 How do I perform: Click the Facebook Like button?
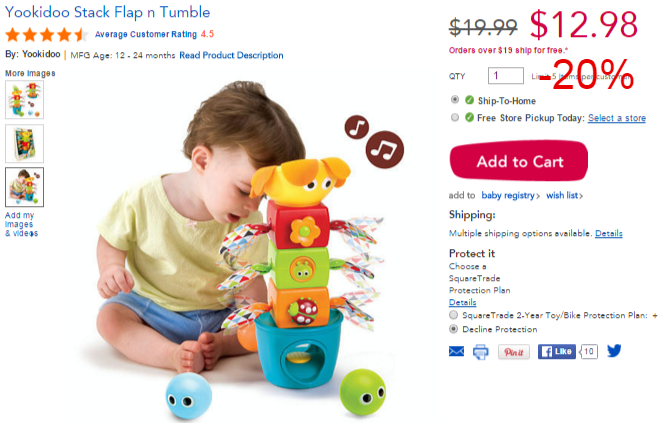[557, 351]
